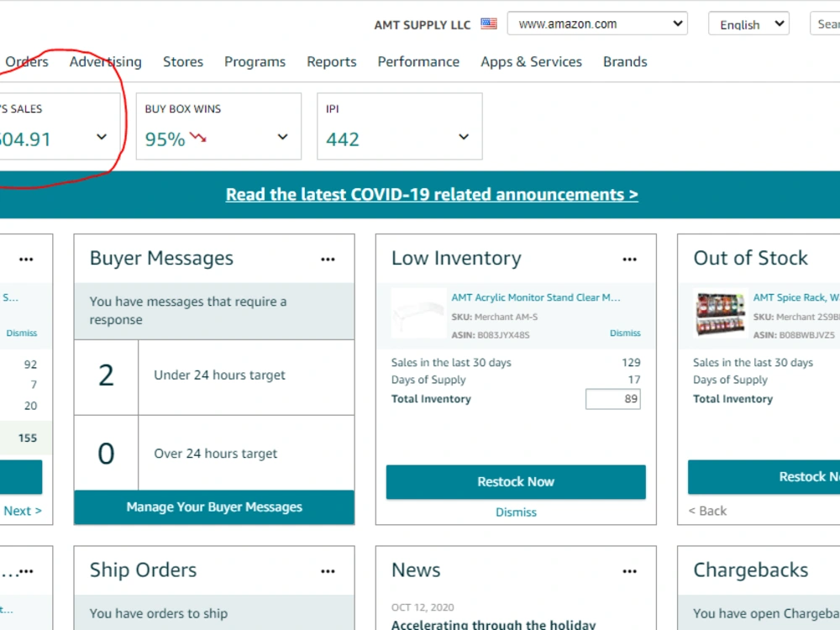
Task: Open the Orders menu
Action: pyautogui.click(x=26, y=61)
